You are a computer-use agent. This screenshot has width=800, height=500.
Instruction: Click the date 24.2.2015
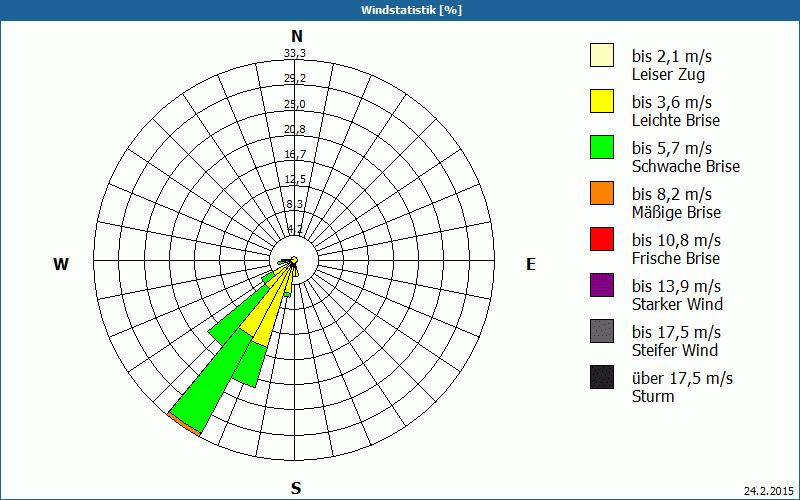click(769, 491)
